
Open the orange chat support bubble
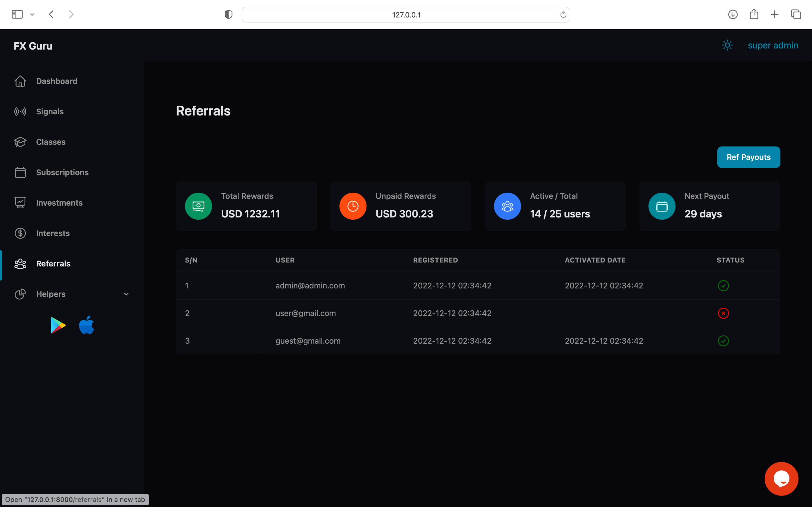point(781,479)
